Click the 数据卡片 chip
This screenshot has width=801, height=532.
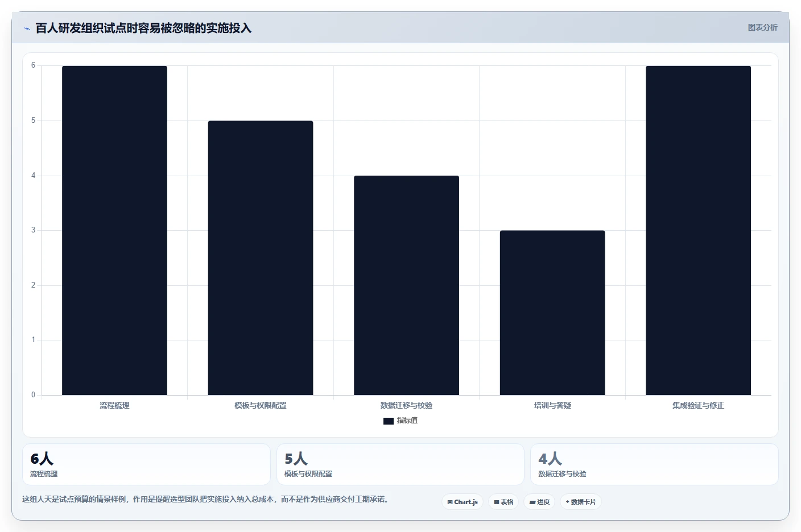coord(581,502)
